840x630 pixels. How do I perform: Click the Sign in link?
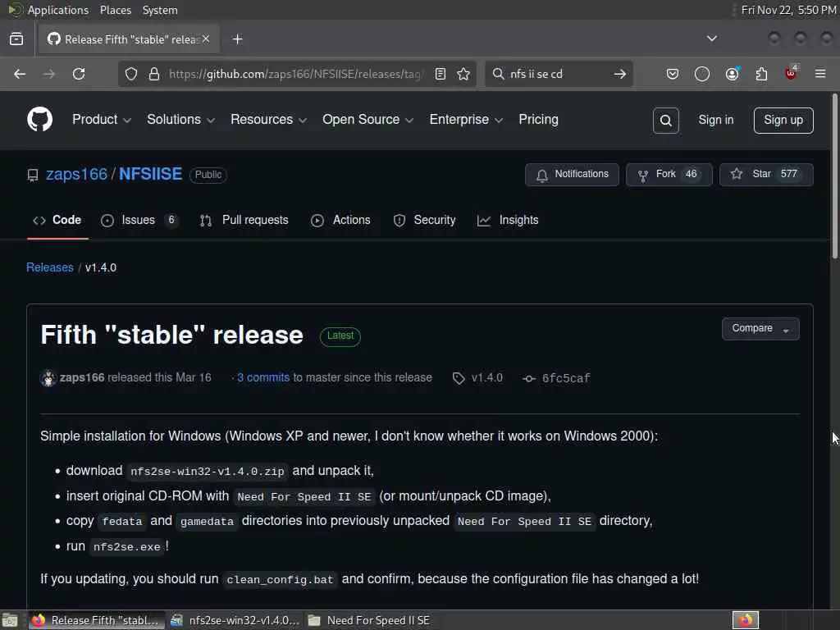tap(715, 120)
